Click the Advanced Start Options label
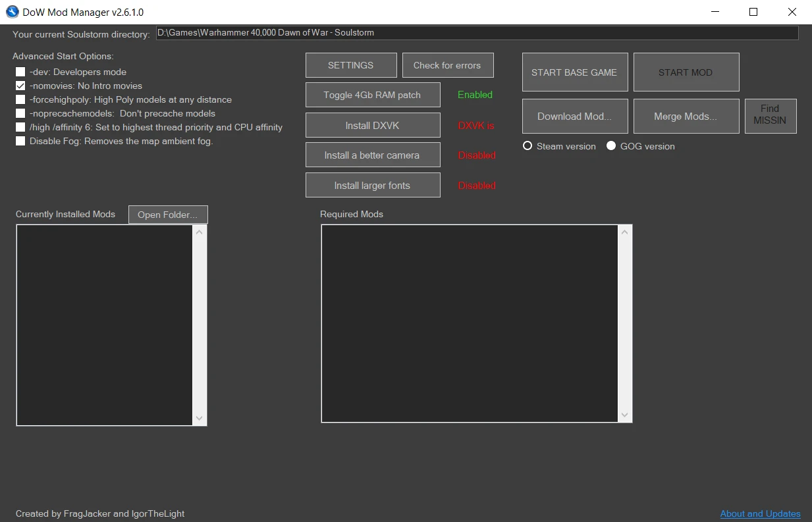Screen dimensions: 812x522 (63, 56)
